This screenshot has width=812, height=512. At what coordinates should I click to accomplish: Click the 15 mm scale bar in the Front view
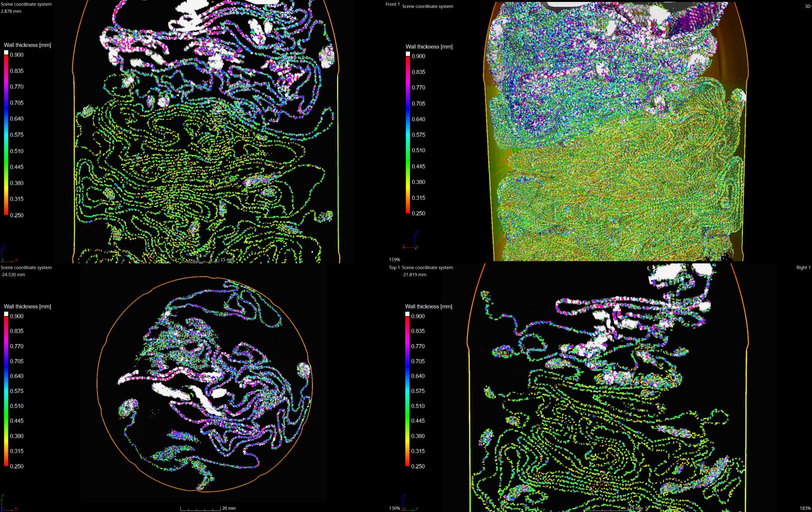pos(201,260)
